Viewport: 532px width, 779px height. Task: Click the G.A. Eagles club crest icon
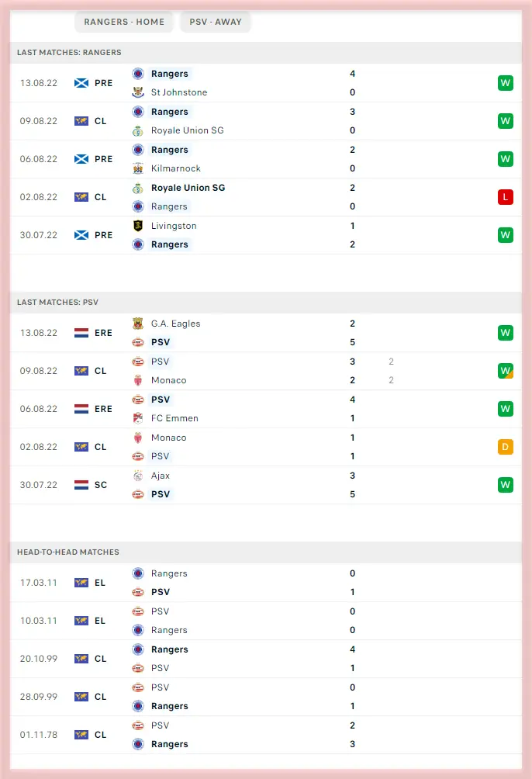click(138, 324)
